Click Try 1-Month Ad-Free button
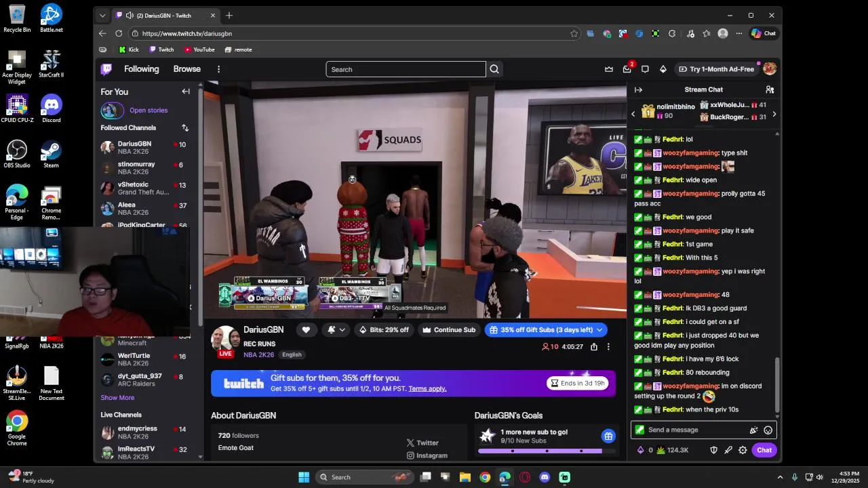Image resolution: width=868 pixels, height=488 pixels. pyautogui.click(x=716, y=69)
